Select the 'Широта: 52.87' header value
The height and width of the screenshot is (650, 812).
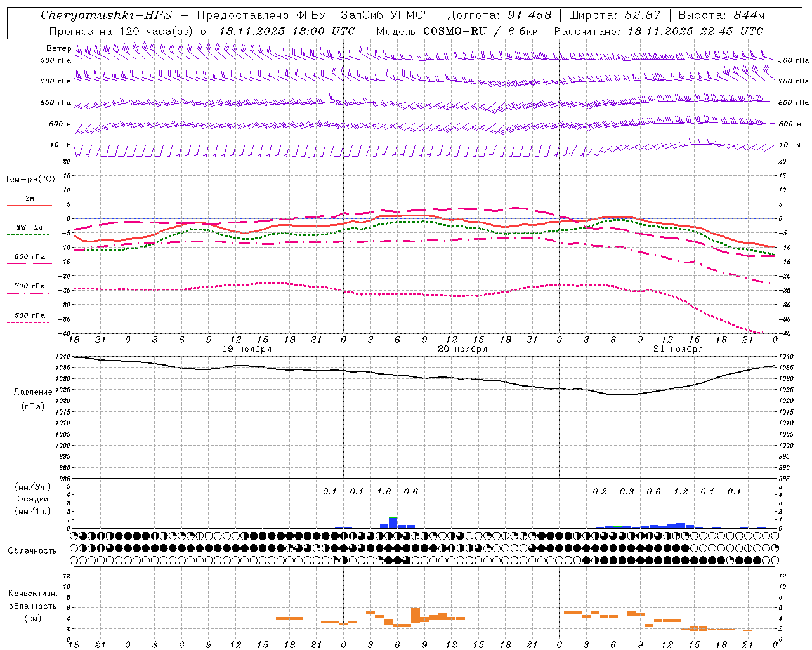(615, 15)
